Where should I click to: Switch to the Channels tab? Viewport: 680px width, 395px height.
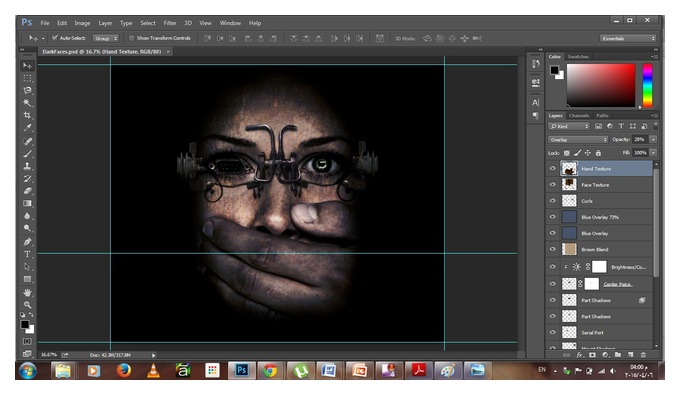click(x=579, y=116)
